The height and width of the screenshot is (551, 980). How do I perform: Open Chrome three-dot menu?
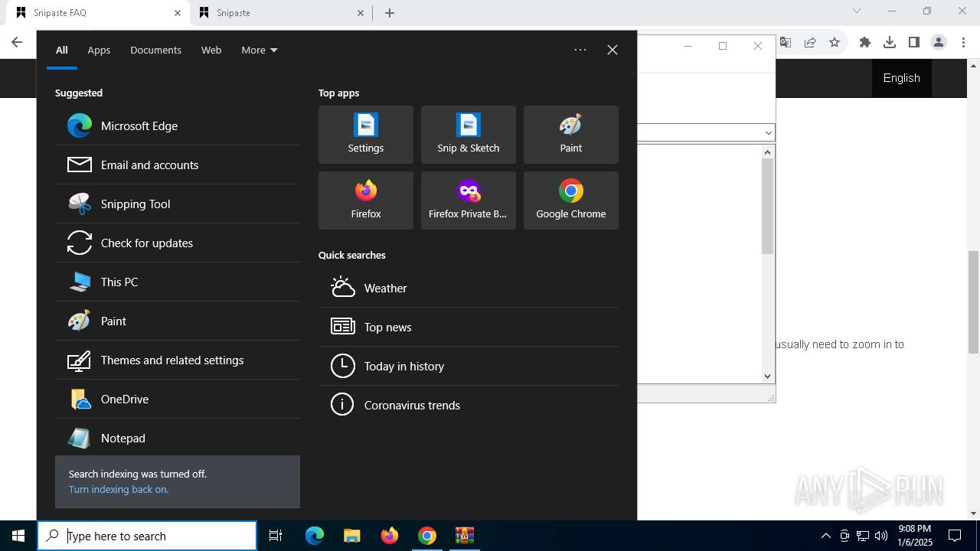pos(963,43)
